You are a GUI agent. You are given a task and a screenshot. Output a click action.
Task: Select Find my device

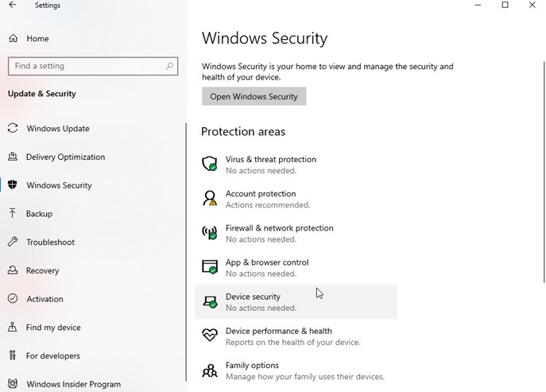(x=53, y=327)
